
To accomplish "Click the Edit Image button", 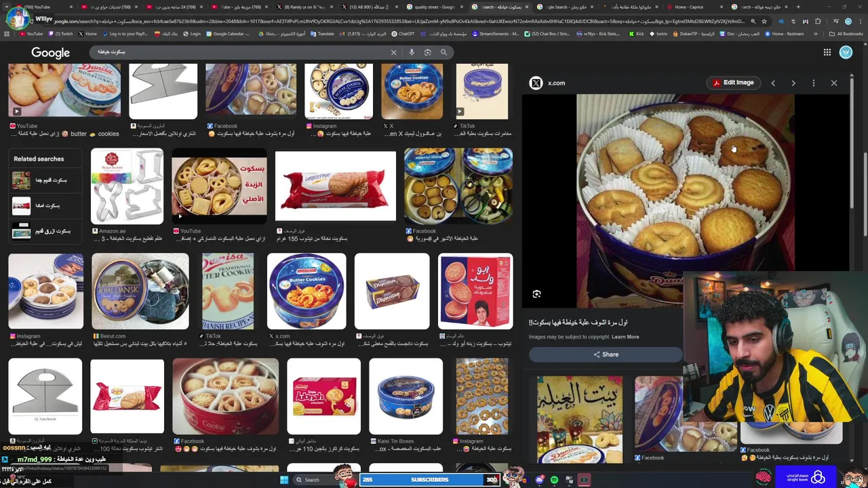I will coord(733,83).
